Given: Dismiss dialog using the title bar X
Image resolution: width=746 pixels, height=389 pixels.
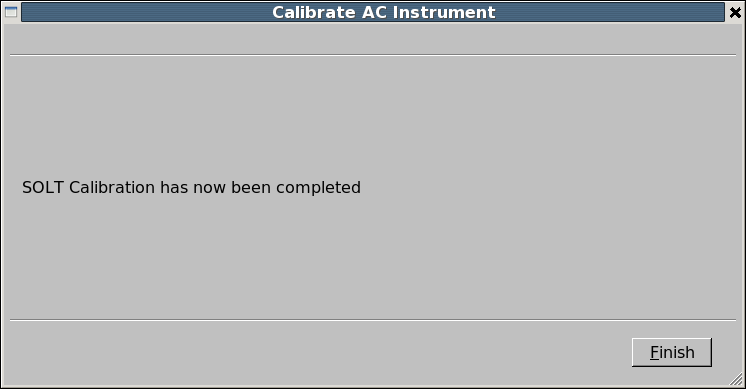Looking at the screenshot, I should [735, 12].
